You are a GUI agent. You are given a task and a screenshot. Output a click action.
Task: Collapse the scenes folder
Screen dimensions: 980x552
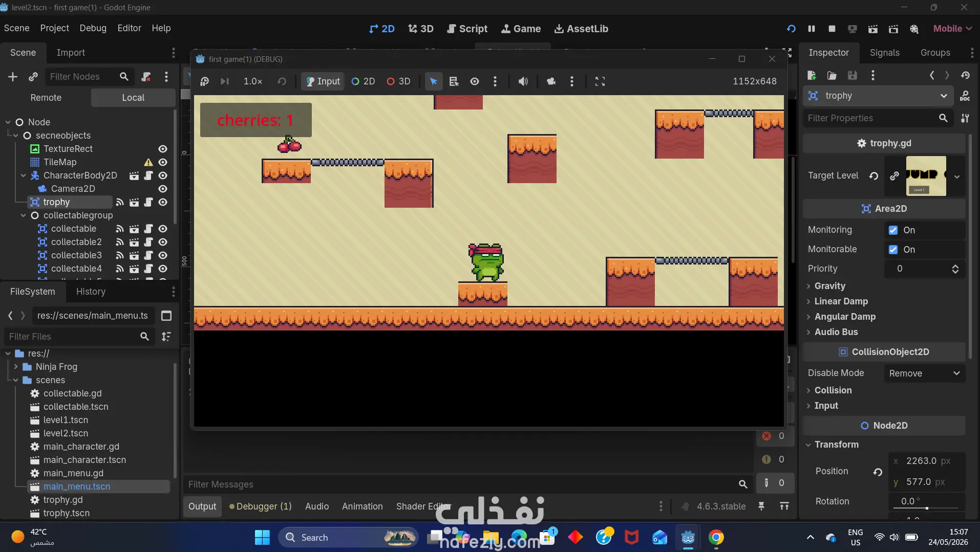[16, 380]
